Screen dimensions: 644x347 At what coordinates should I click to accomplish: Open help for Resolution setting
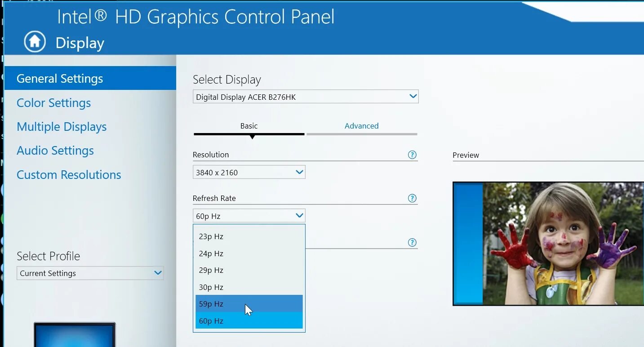pyautogui.click(x=412, y=155)
